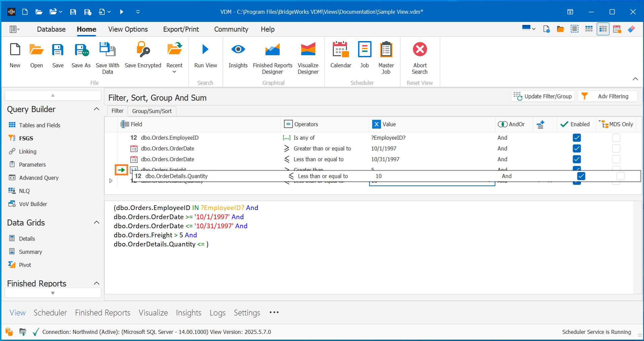Expand the Recent files dropdown
This screenshot has height=341, width=644.
click(x=174, y=71)
